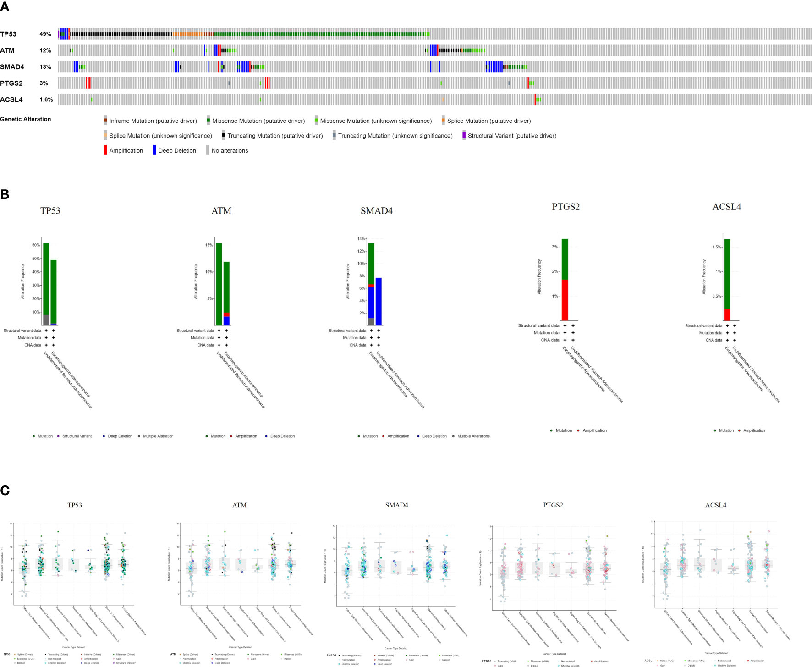Pick the Truncating Mutation (putative driver) swatch

point(224,135)
